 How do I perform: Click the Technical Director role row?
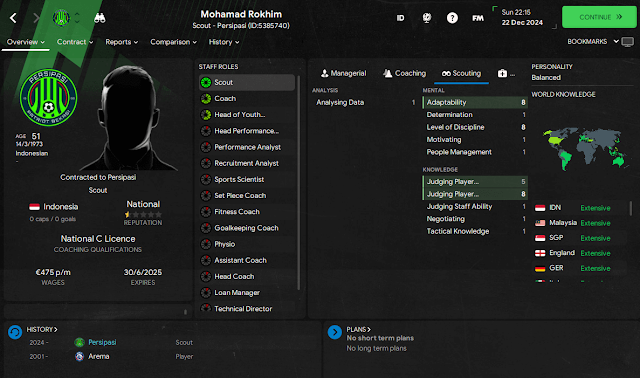[247, 309]
